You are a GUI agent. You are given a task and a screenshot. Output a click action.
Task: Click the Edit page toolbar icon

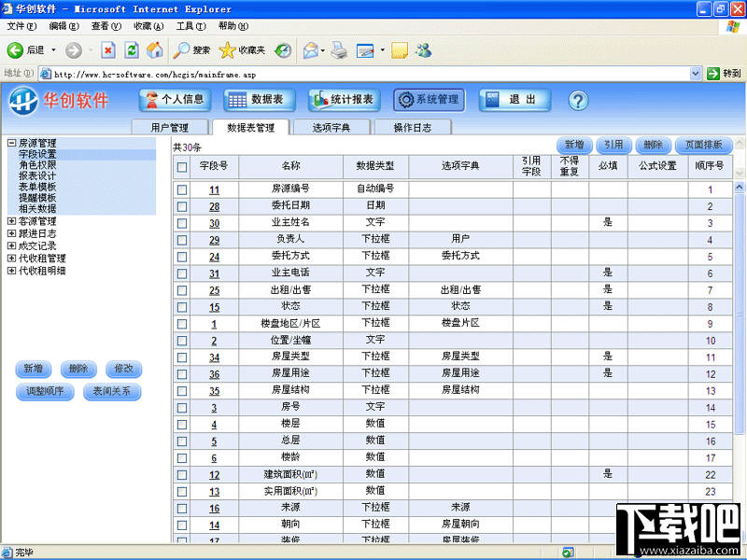click(365, 50)
